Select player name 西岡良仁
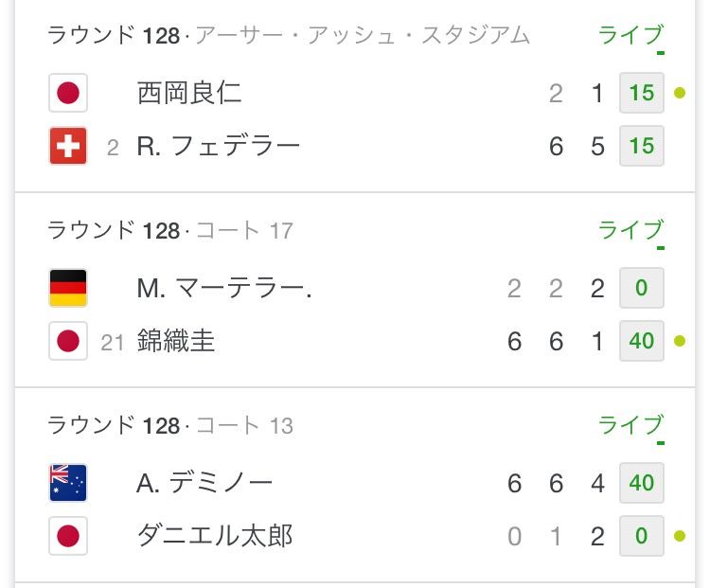The height and width of the screenshot is (588, 710). click(189, 93)
